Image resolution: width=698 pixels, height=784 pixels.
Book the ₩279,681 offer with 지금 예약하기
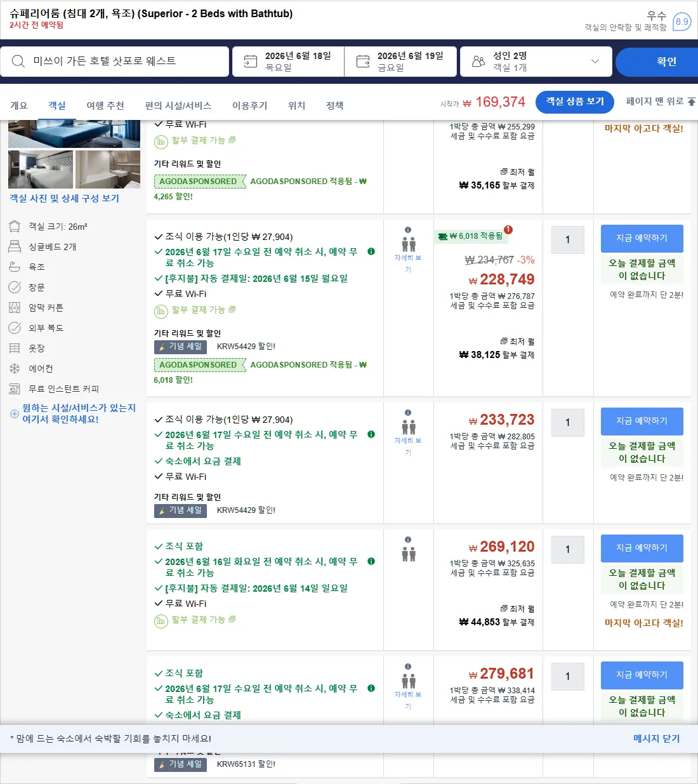(x=642, y=675)
